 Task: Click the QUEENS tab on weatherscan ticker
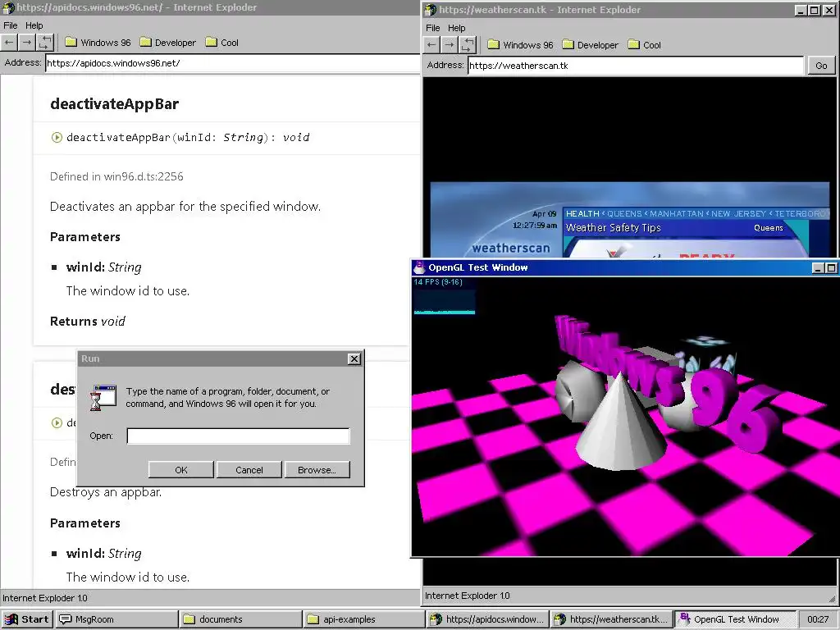click(x=624, y=213)
